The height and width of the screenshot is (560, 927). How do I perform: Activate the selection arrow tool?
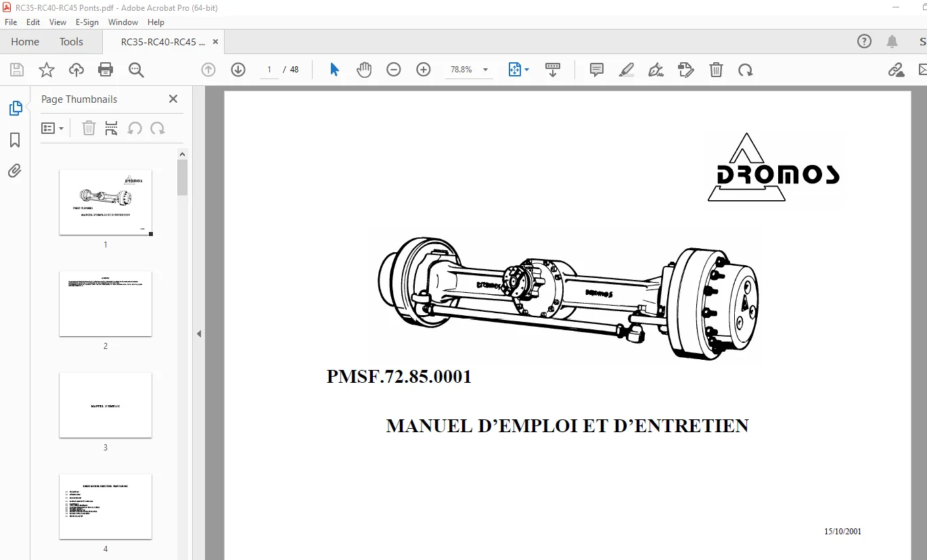334,70
